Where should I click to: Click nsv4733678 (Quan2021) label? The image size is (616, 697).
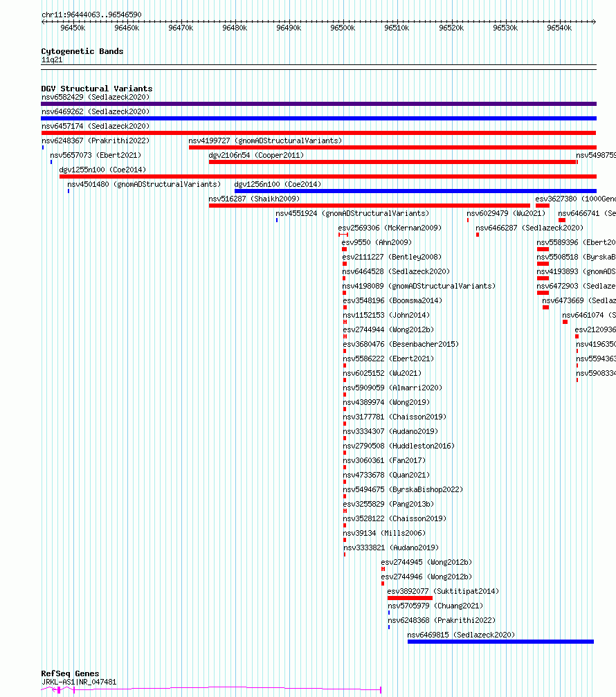[387, 475]
